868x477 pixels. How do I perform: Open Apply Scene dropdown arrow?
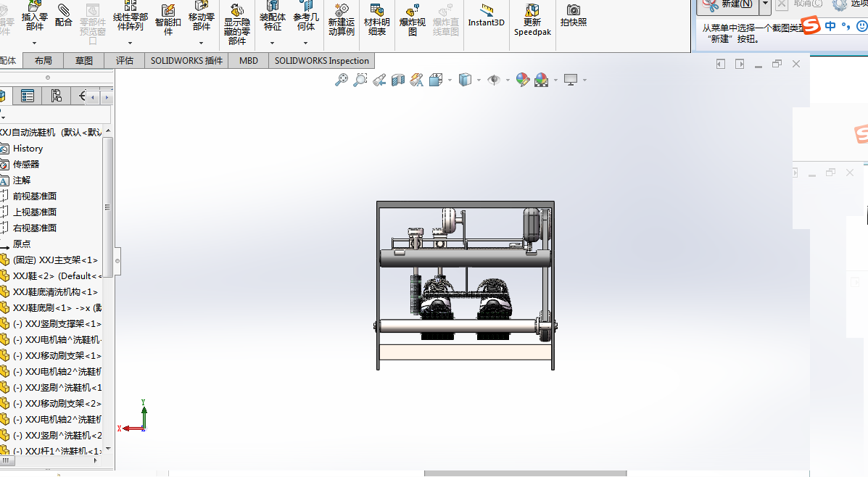pyautogui.click(x=555, y=80)
